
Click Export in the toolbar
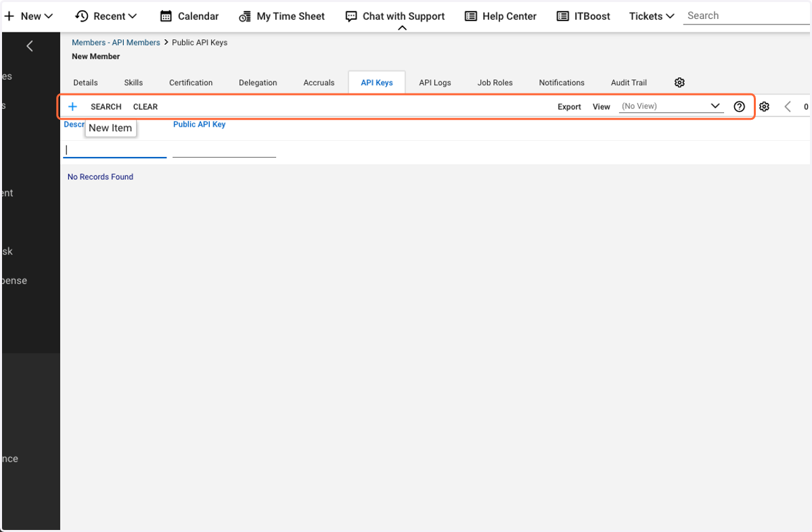(570, 107)
